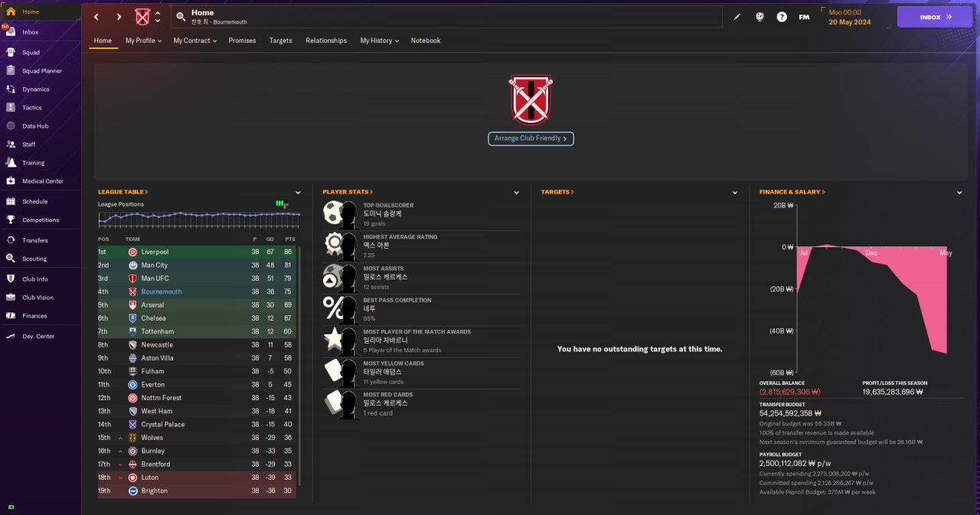Screen dimensions: 980x515
Task: Select Liverpool row in league table
Action: pos(198,252)
